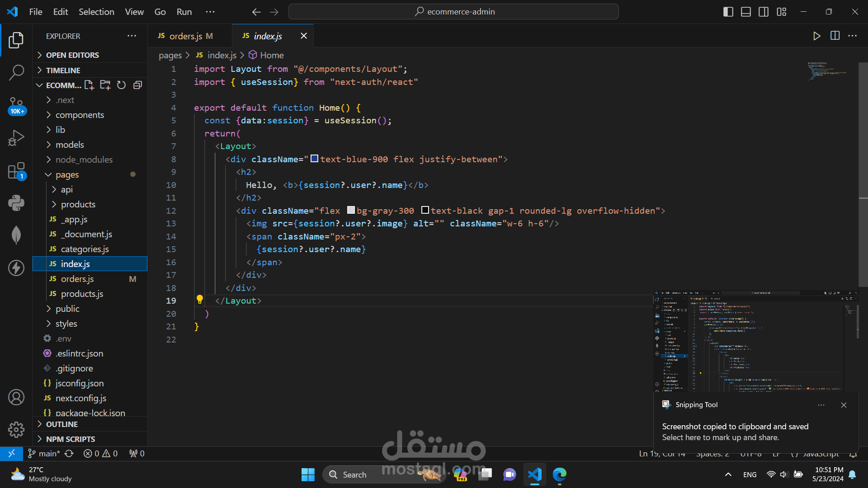Open the Extensions view
Image resolution: width=868 pixels, height=488 pixels.
coord(16,171)
